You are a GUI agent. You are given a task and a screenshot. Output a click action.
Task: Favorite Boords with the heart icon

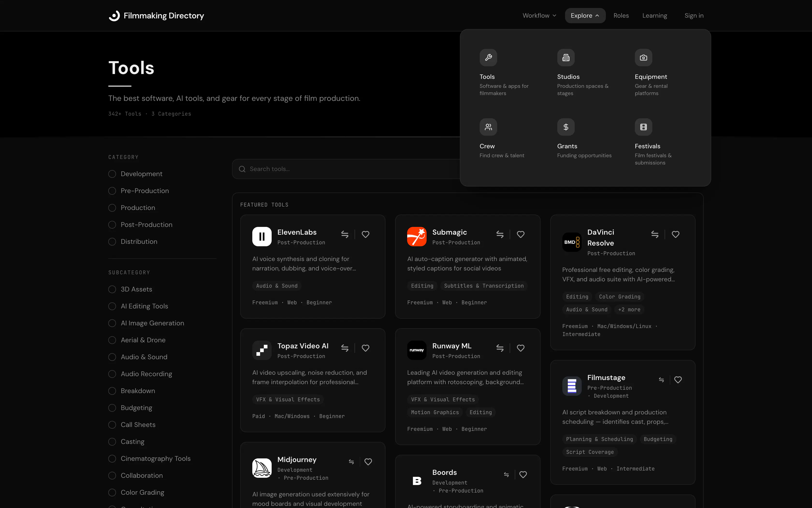523,474
